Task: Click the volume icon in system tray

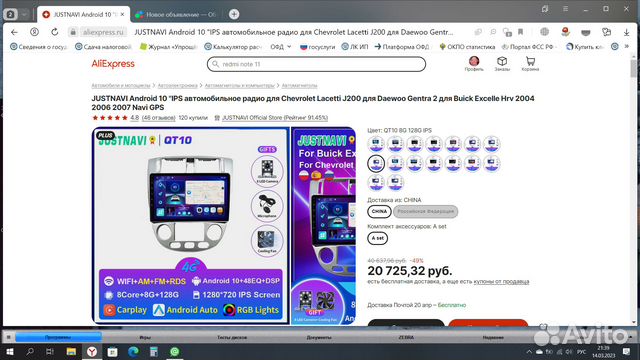Action: [x=569, y=351]
